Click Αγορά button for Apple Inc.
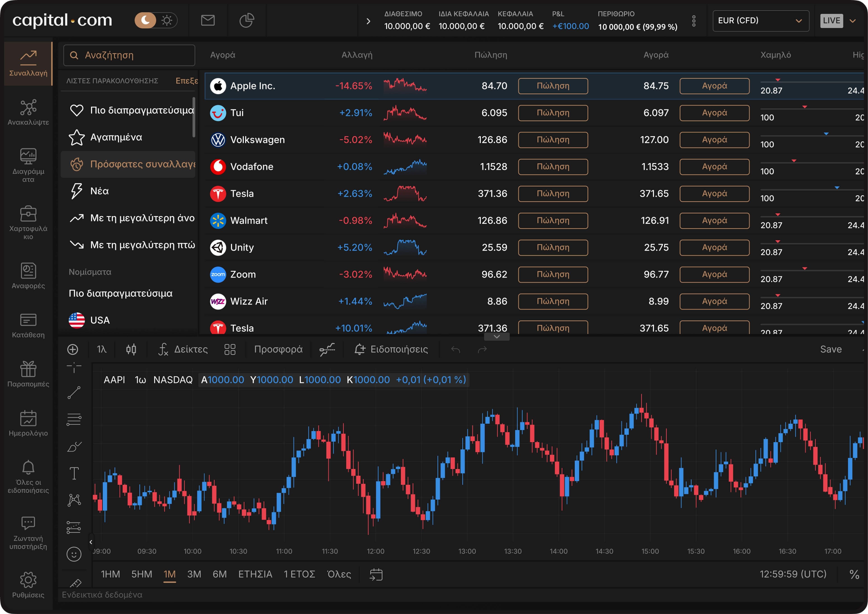868x614 pixels. tap(714, 86)
